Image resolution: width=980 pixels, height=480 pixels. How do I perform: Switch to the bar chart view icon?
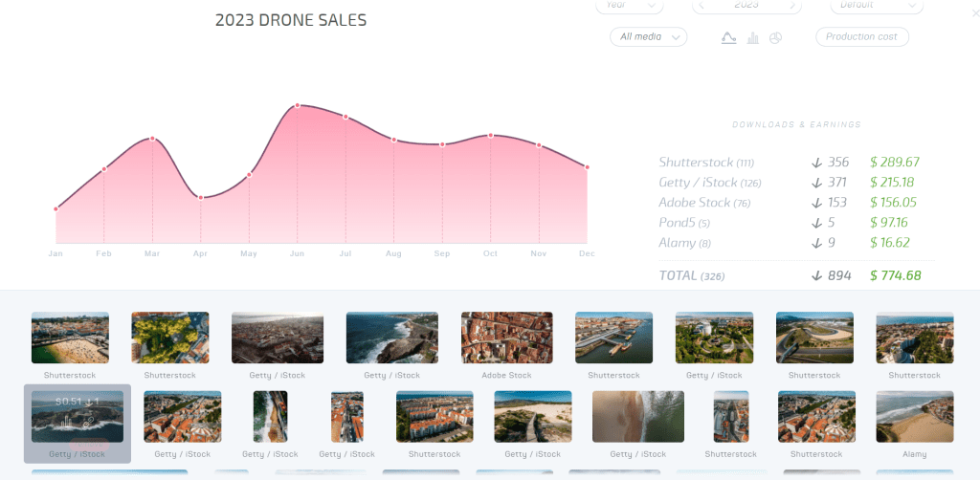pos(753,37)
